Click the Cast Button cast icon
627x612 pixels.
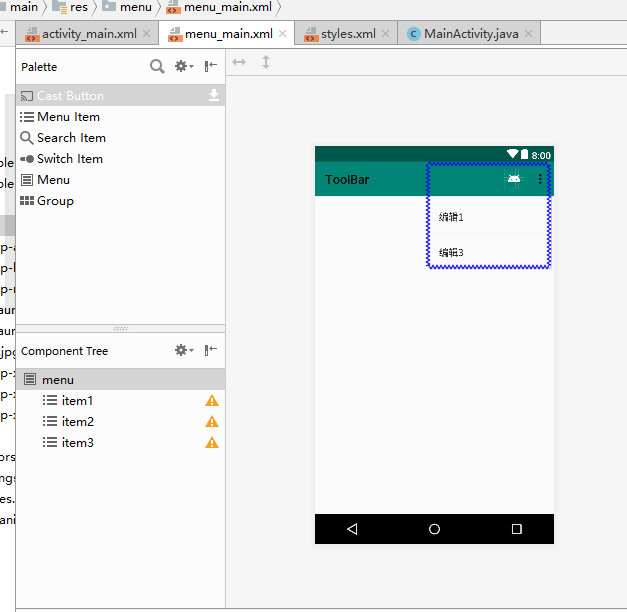pos(27,96)
